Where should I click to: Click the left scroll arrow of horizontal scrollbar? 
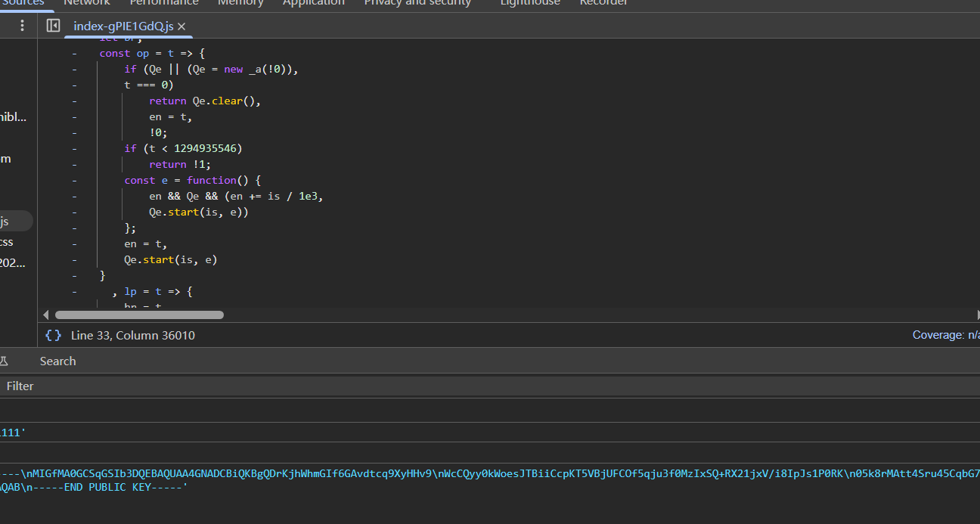point(46,315)
